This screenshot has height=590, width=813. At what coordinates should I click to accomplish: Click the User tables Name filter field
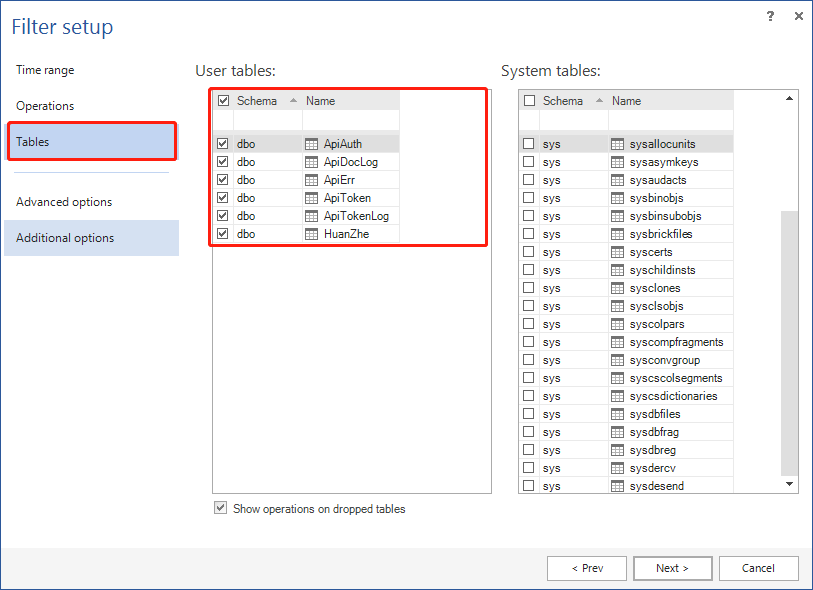click(351, 120)
